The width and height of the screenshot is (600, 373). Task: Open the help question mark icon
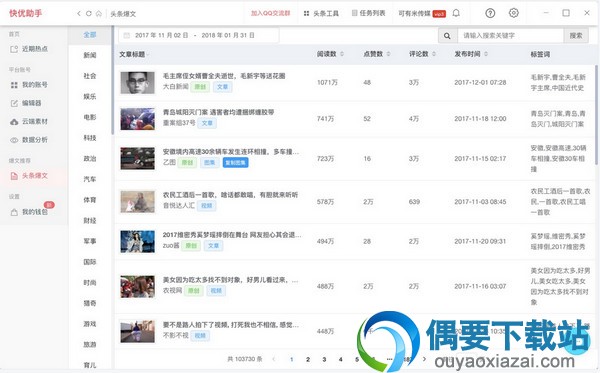pos(490,13)
